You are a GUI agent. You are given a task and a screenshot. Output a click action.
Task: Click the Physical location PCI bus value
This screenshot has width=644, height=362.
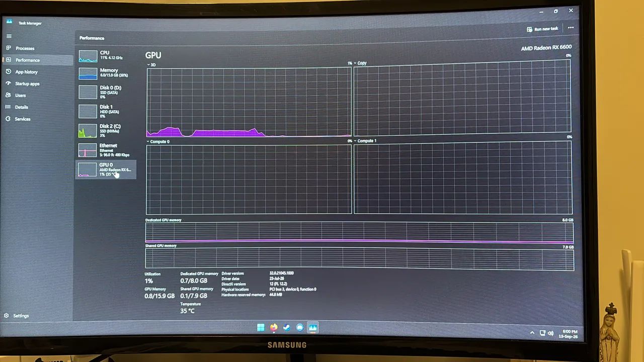(293, 289)
